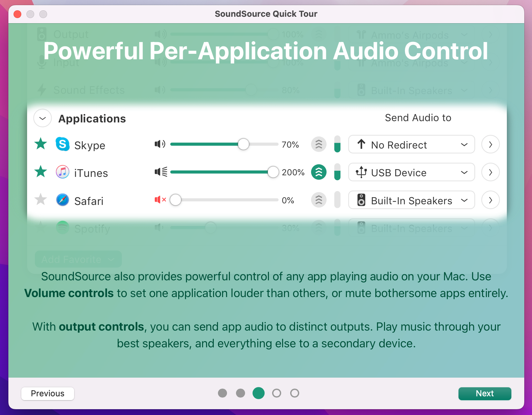Click the Skype audio level meter
This screenshot has width=532, height=415.
337,144
